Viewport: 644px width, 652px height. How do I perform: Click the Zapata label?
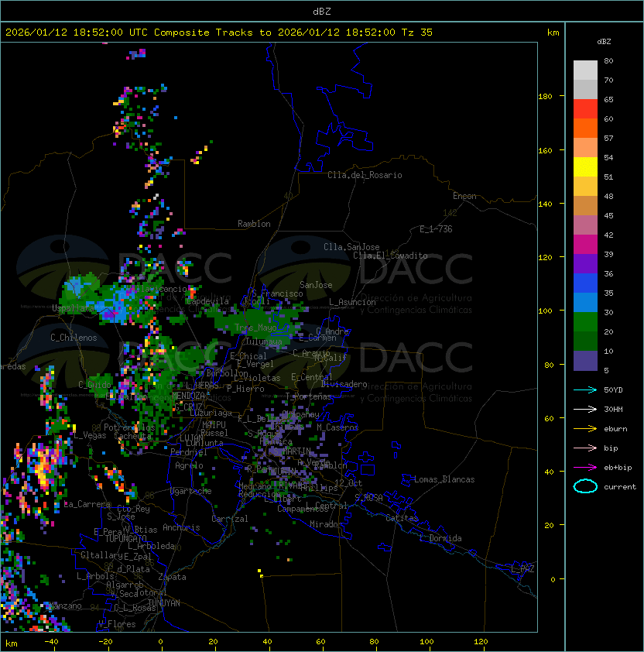(x=172, y=577)
